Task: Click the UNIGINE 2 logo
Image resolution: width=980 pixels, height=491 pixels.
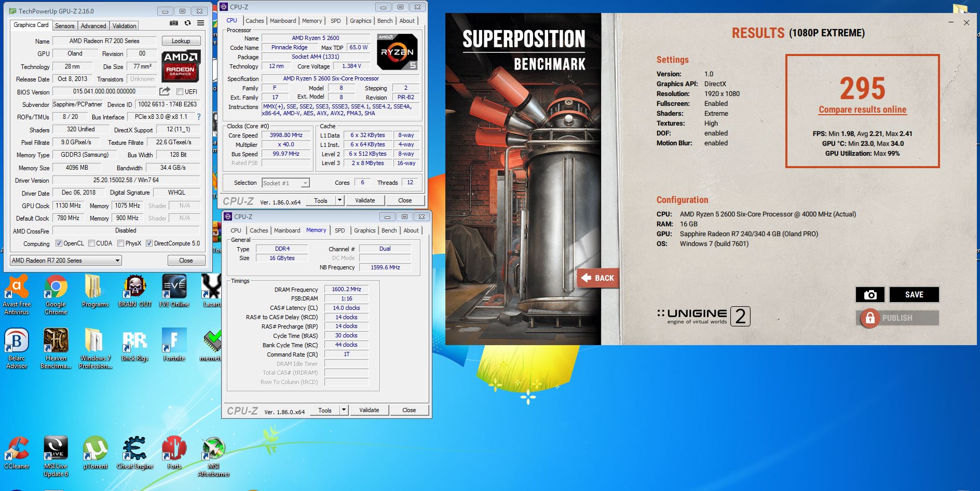Action: coord(703,316)
